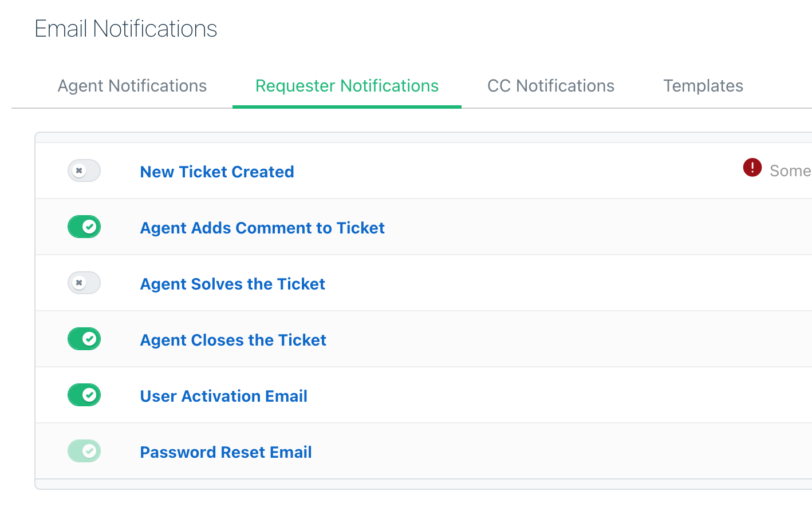Click the Email Notifications page heading

(126, 29)
